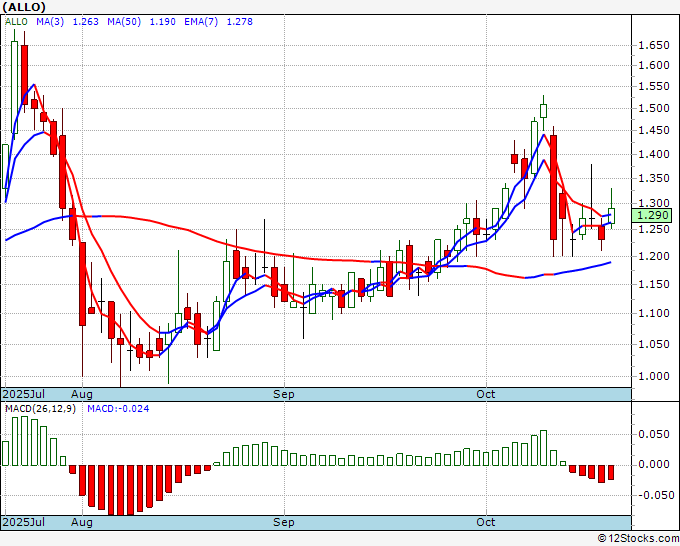Click the 0.000 MACD axis label
The image size is (680, 546).
(654, 464)
